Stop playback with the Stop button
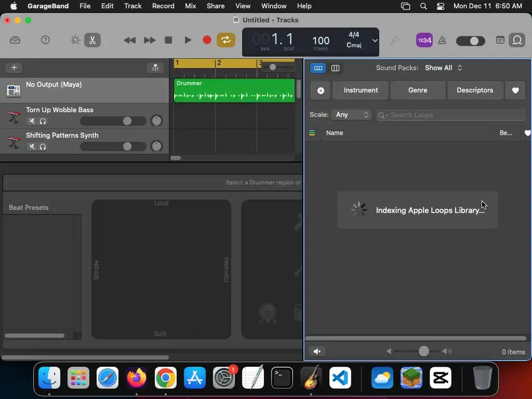 (168, 40)
